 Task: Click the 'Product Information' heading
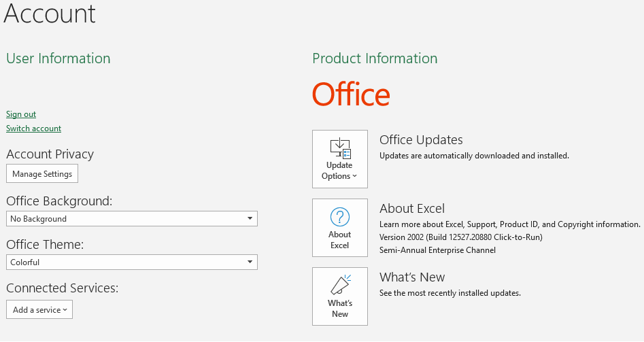[x=375, y=58]
